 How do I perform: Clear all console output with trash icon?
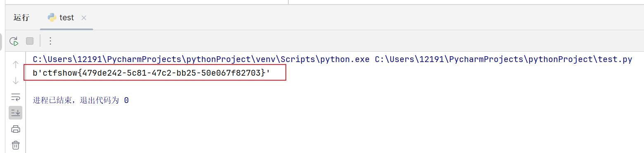[16, 145]
